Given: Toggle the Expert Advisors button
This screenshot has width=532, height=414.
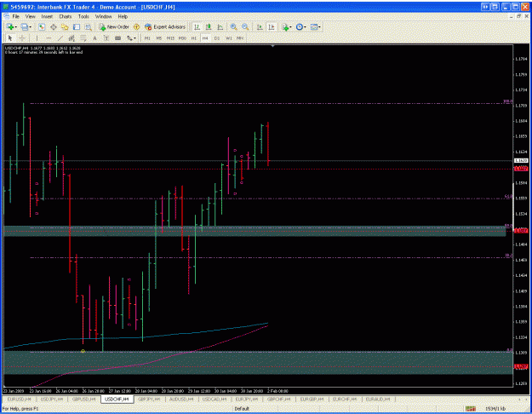Looking at the screenshot, I should (x=165, y=26).
